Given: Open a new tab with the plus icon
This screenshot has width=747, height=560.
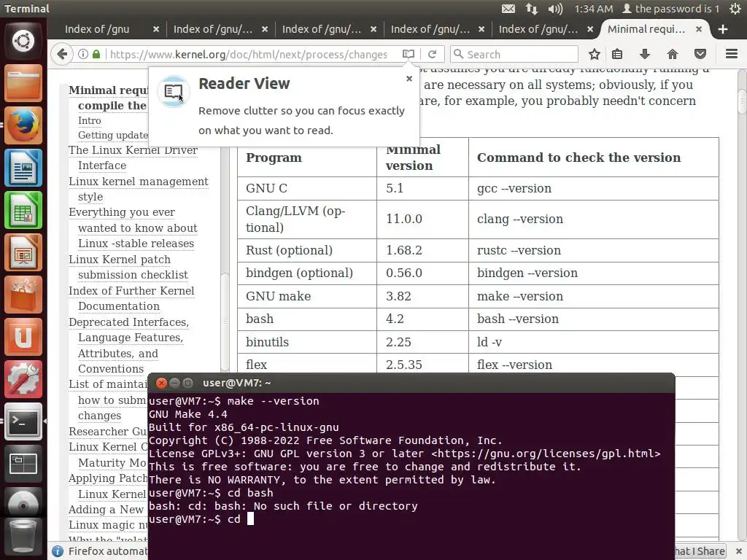Looking at the screenshot, I should click(723, 29).
